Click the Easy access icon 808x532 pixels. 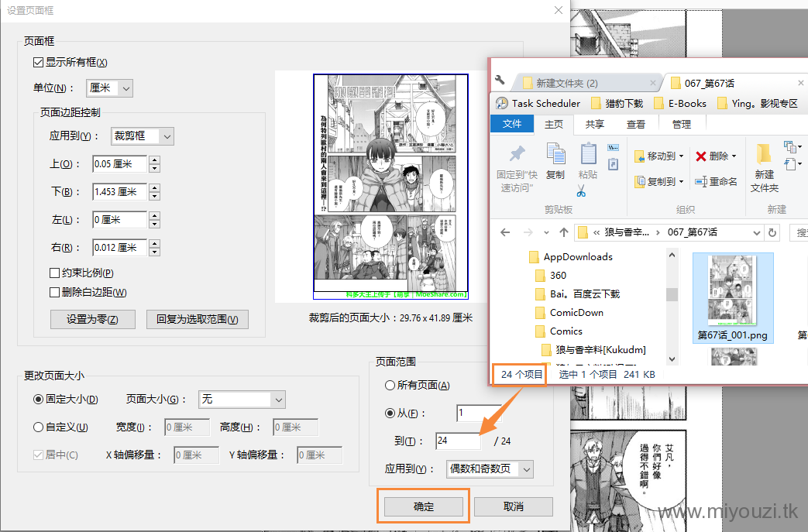click(789, 164)
